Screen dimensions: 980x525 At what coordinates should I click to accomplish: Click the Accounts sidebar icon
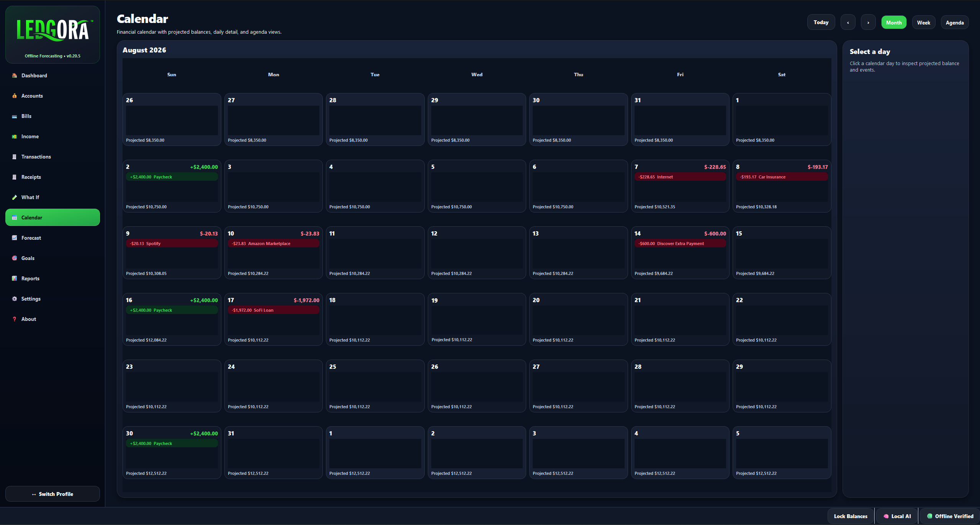click(x=15, y=96)
